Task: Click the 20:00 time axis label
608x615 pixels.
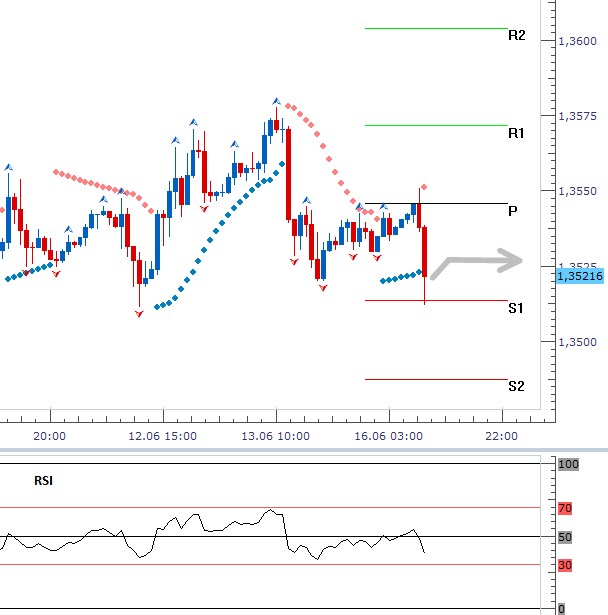Action: 49,436
